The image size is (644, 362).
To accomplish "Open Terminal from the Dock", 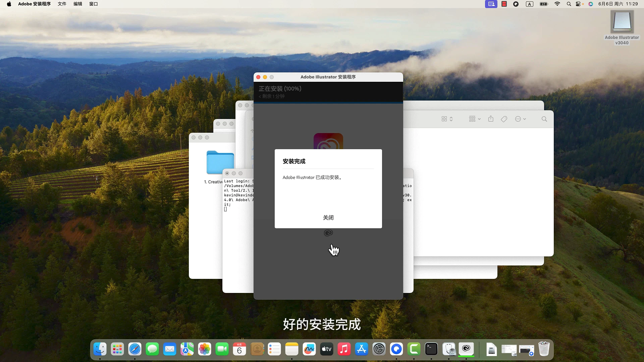I will (431, 349).
